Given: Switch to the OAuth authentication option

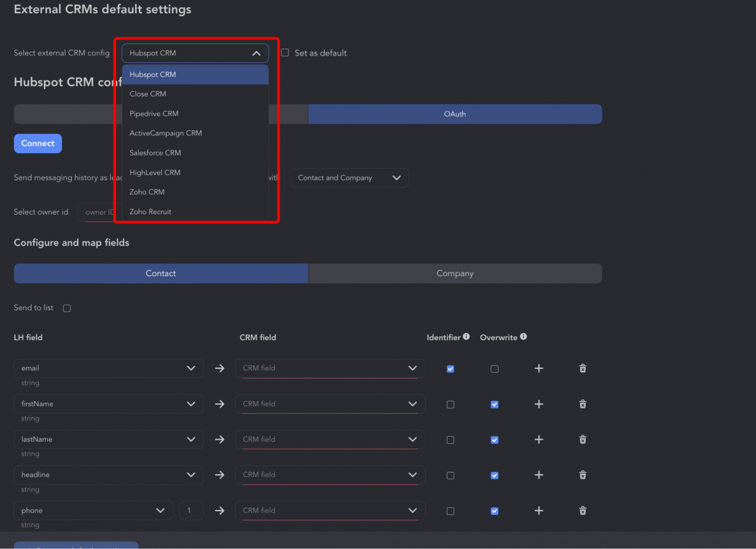Looking at the screenshot, I should [454, 114].
